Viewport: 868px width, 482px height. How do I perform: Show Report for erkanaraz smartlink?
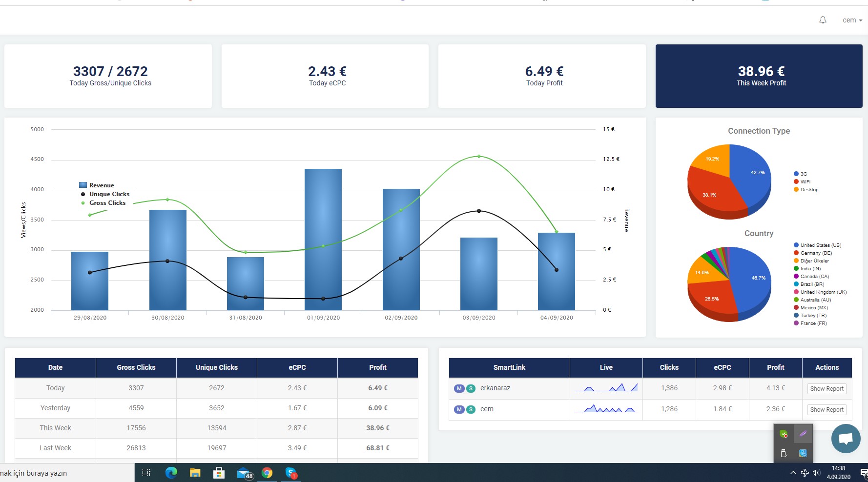click(x=827, y=389)
